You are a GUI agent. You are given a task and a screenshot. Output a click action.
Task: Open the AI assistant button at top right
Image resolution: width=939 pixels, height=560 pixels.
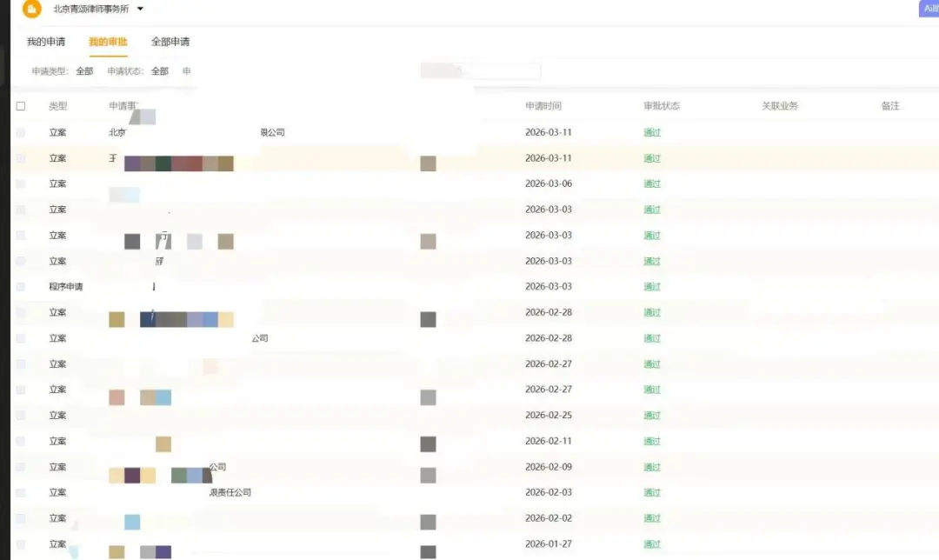coord(929,9)
